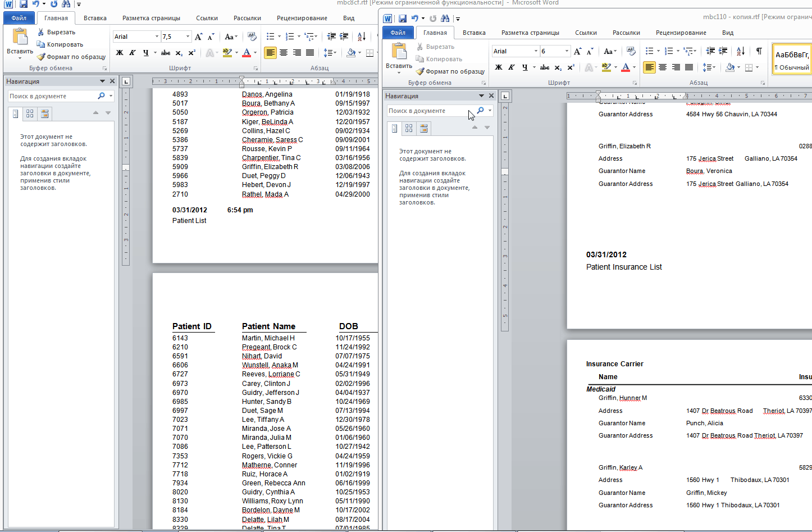The width and height of the screenshot is (812, 532).
Task: Switch to Ссылки tab in the right window
Action: [586, 33]
